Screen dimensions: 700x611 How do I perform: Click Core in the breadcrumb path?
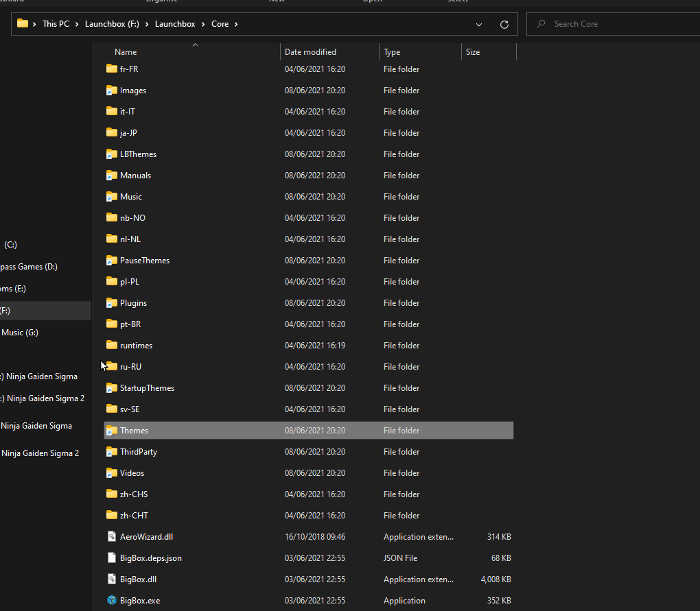[220, 24]
